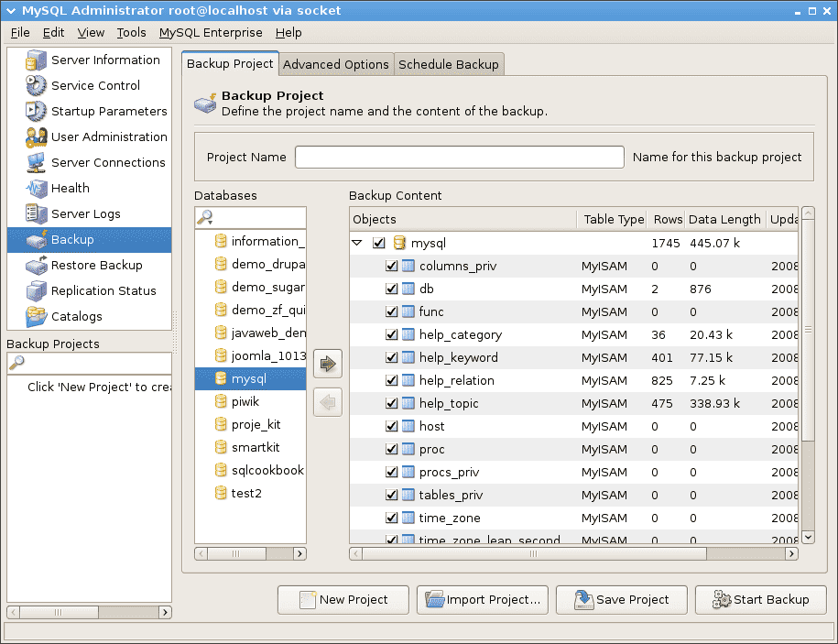Open the File menu

coord(20,33)
